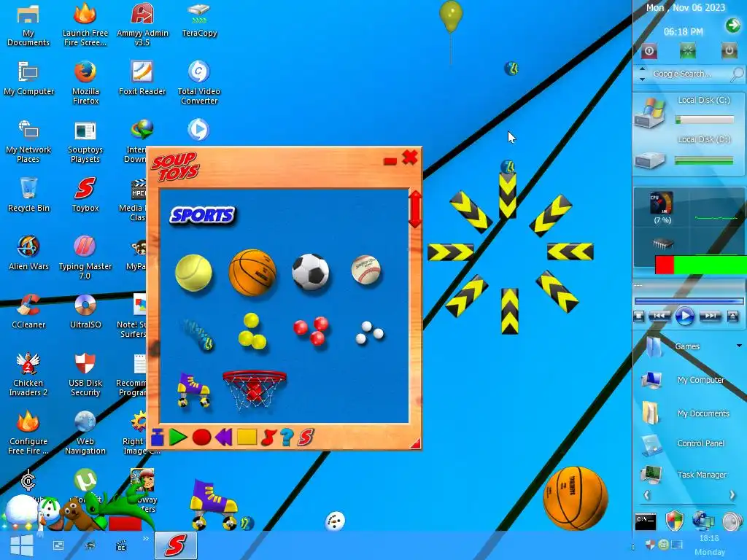This screenshot has height=560, width=747.
Task: Select the baseball toy
Action: (x=366, y=270)
